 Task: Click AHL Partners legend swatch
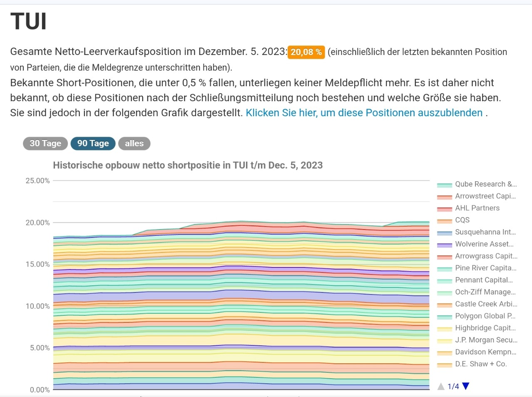pos(445,209)
